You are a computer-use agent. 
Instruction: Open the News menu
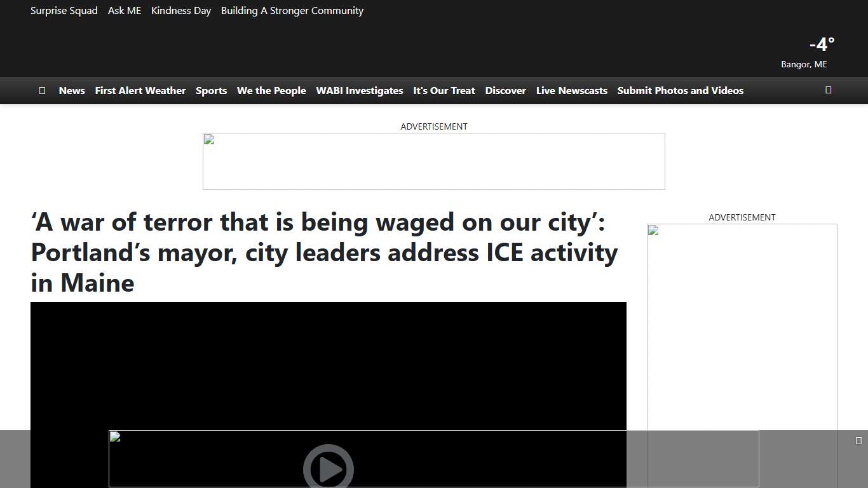pos(72,91)
